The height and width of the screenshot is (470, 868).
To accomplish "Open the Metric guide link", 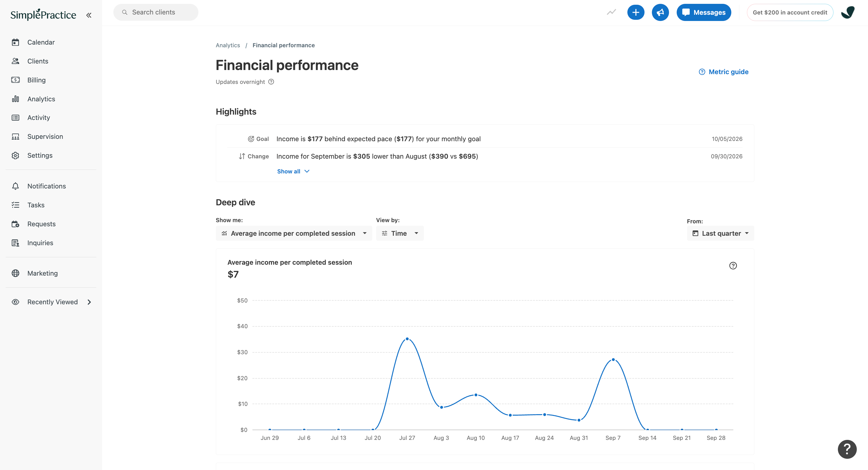I will tap(723, 72).
